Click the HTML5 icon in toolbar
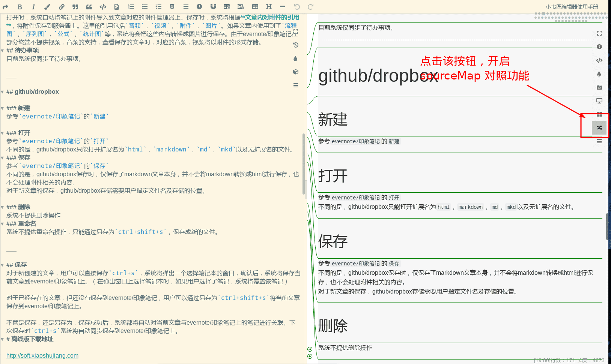Viewport: 611px width, 364px height. point(172,7)
